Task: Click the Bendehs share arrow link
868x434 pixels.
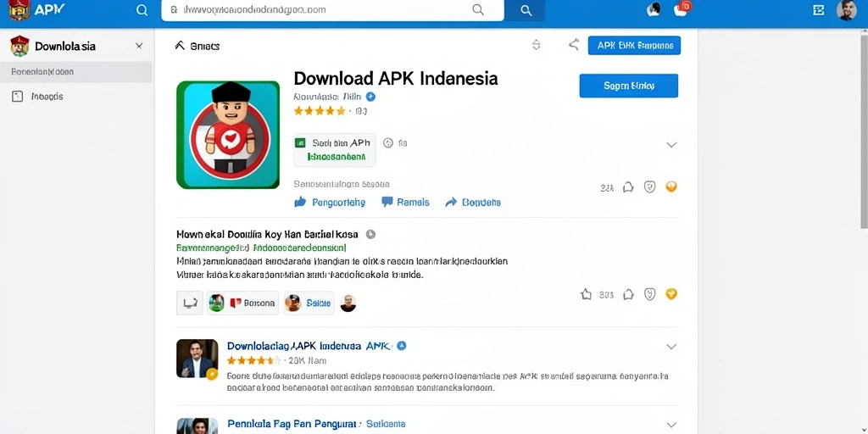Action: tap(473, 202)
